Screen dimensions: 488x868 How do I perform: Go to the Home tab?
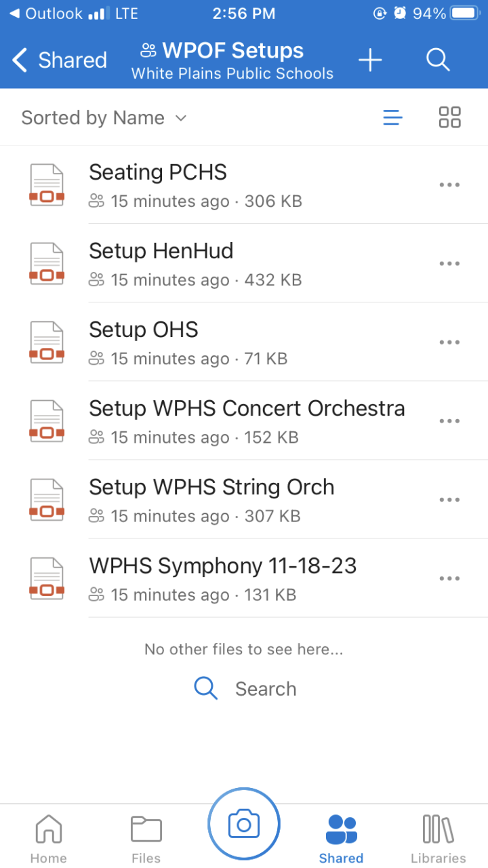48,839
